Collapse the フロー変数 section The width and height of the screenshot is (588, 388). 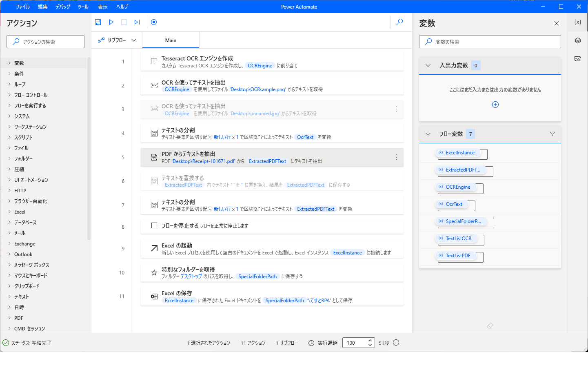pyautogui.click(x=428, y=134)
